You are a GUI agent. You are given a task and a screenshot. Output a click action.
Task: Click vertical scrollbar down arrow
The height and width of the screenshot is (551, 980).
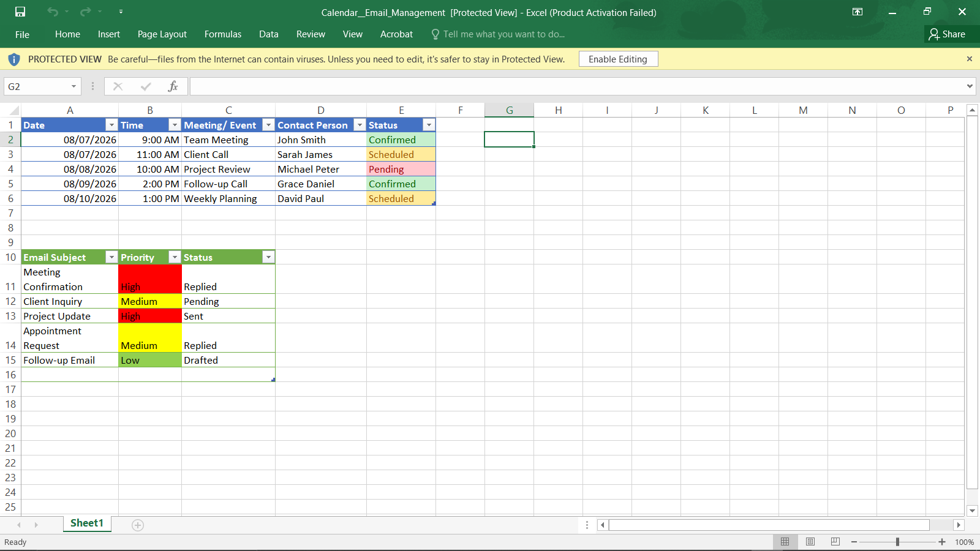click(x=972, y=511)
